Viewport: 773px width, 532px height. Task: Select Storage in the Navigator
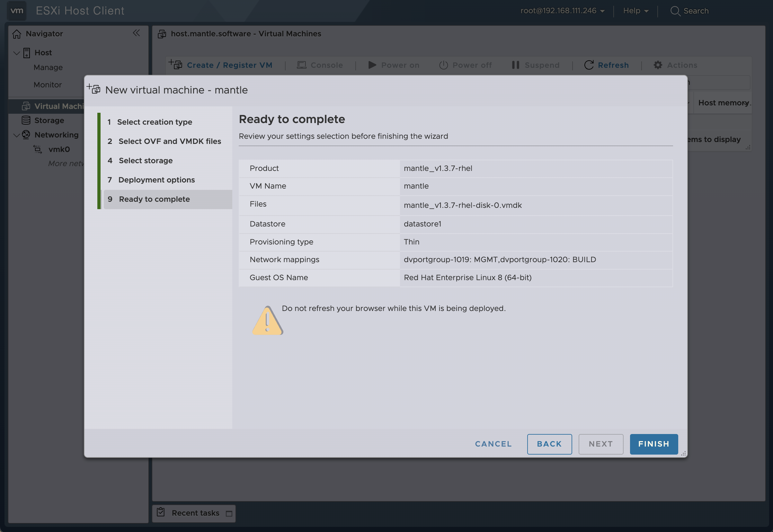49,120
